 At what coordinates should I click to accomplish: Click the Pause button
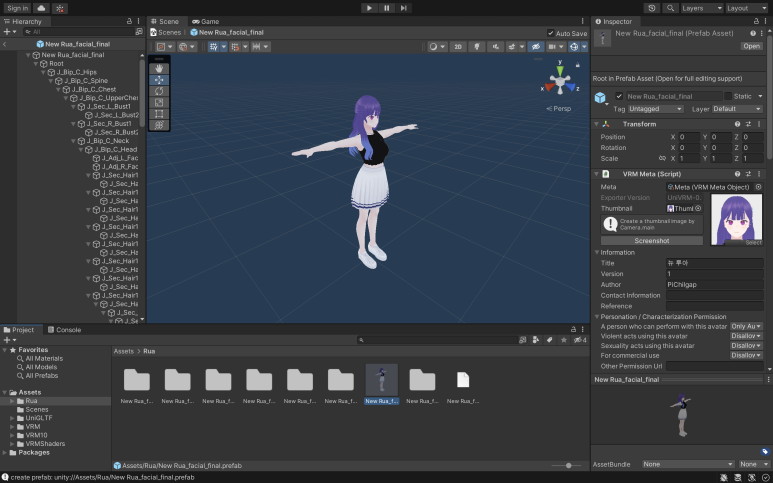click(386, 8)
